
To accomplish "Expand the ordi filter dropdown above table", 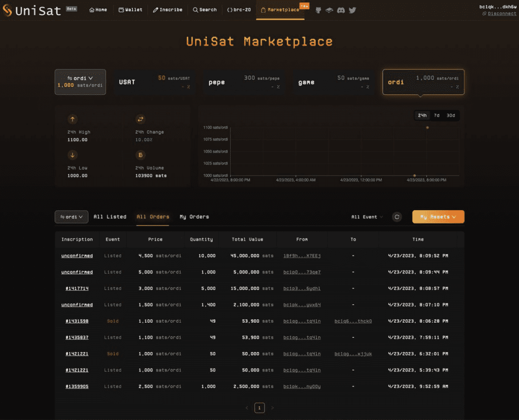I will click(71, 217).
